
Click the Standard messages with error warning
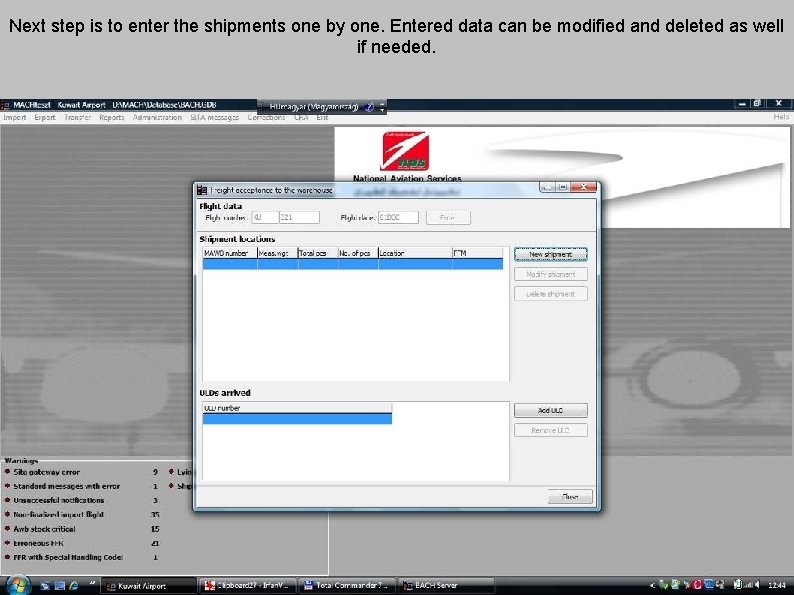coord(66,486)
